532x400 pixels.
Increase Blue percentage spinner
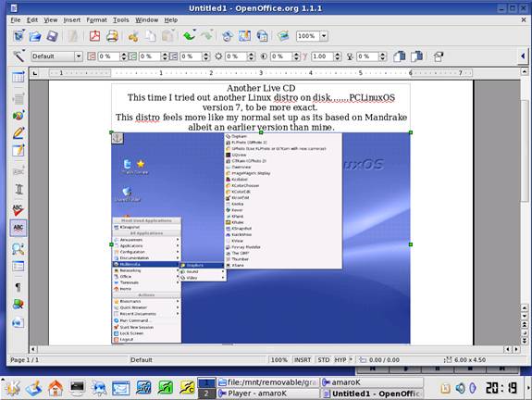(x=205, y=54)
